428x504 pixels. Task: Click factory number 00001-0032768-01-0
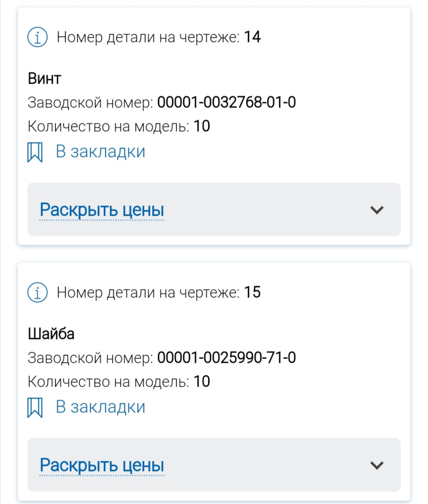pos(226,102)
